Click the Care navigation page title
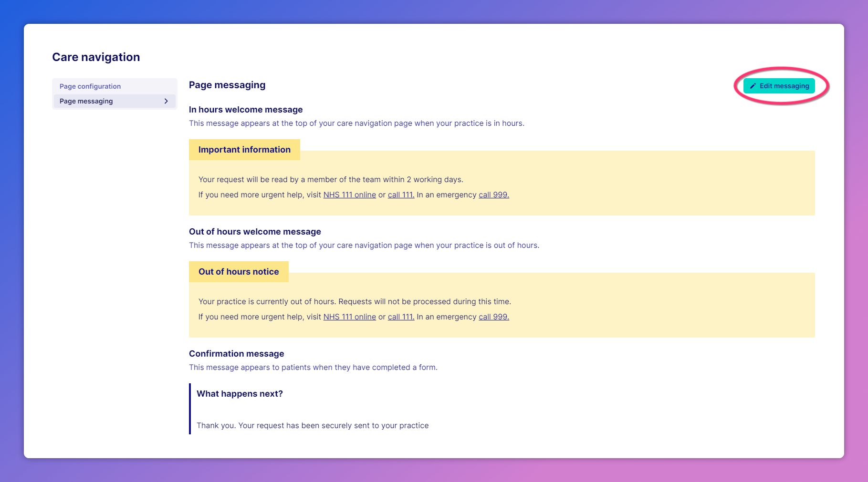Viewport: 868px width, 482px height. pos(96,57)
